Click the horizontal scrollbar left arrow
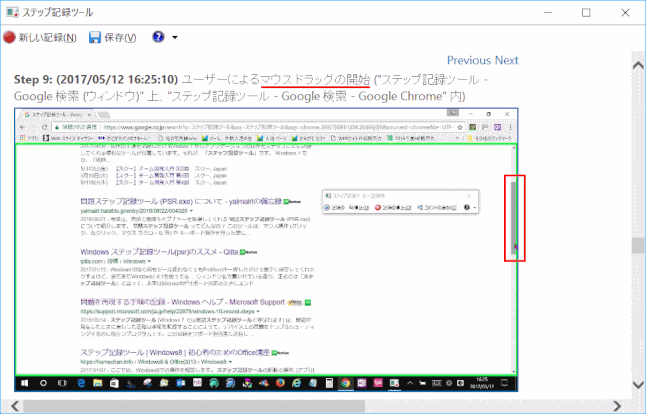Image resolution: width=646 pixels, height=414 pixels. point(15,406)
